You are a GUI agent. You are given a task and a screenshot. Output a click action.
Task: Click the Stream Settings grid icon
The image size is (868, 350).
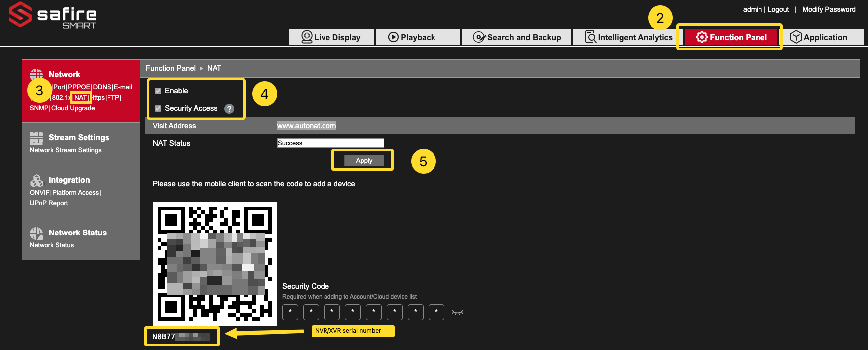coord(36,138)
